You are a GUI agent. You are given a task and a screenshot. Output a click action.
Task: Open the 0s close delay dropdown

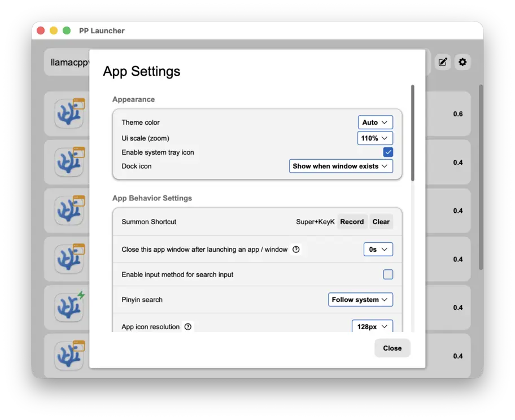pos(378,250)
